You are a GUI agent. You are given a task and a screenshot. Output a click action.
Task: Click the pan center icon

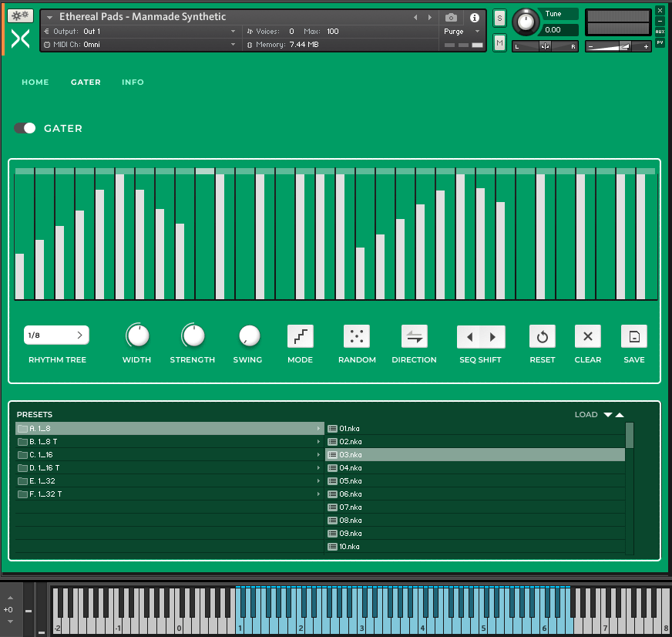click(545, 46)
